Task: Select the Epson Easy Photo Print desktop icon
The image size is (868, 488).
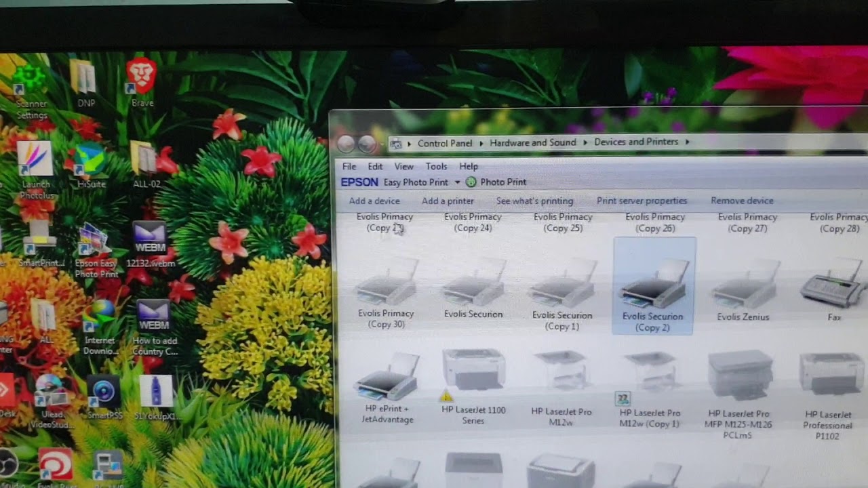Action: click(x=96, y=251)
